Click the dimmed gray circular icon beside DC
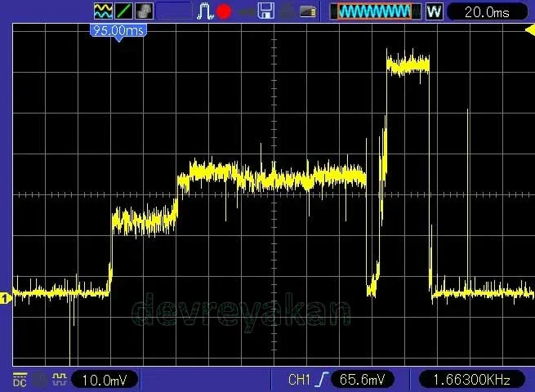 click(x=39, y=380)
